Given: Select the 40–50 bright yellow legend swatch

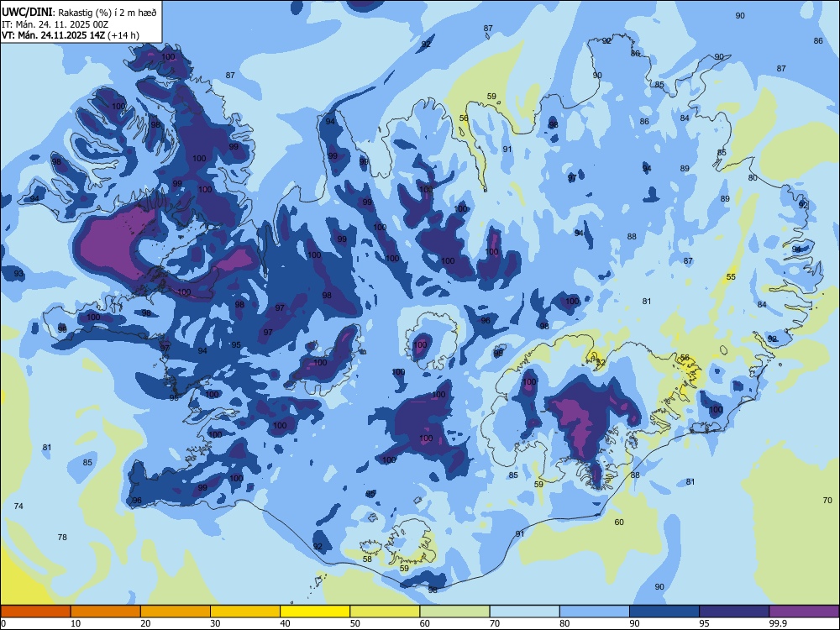Looking at the screenshot, I should 315,612.
